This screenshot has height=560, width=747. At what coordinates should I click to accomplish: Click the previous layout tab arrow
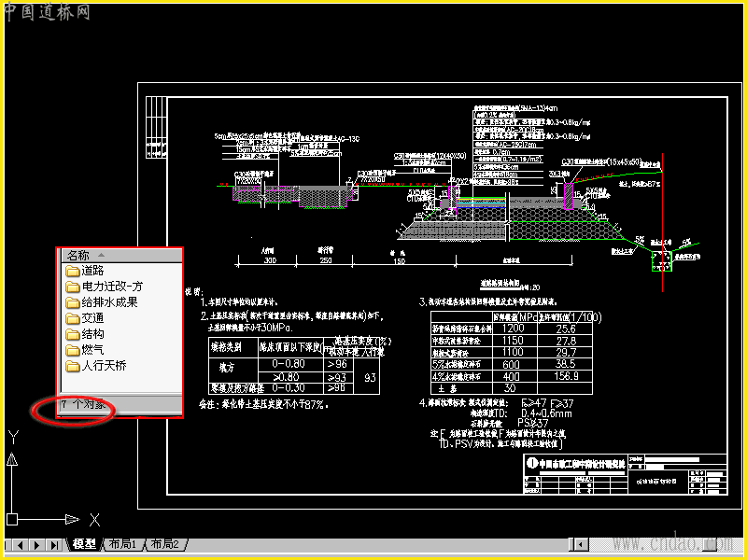click(20, 545)
